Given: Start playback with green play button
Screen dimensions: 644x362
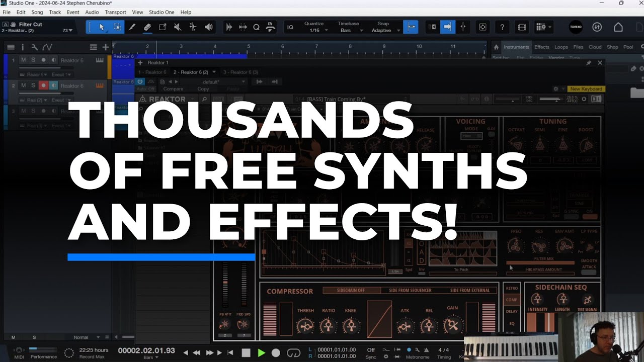Looking at the screenshot, I should click(261, 353).
